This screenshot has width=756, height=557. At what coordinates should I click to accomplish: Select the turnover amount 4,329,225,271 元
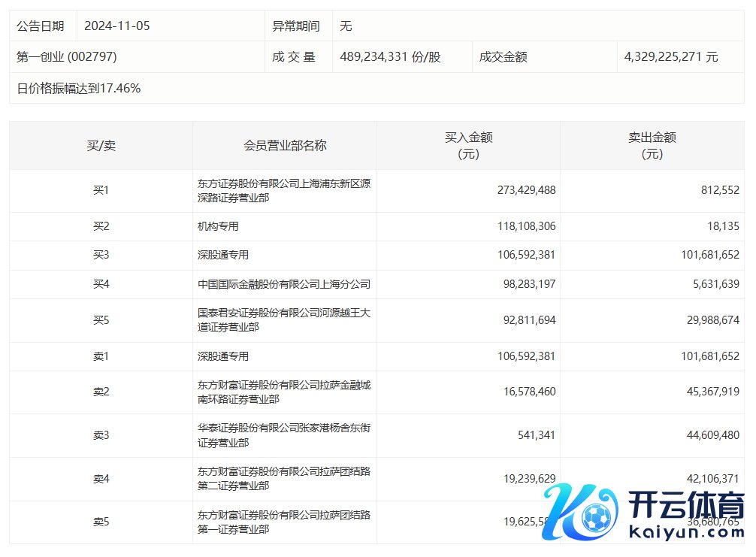point(670,57)
